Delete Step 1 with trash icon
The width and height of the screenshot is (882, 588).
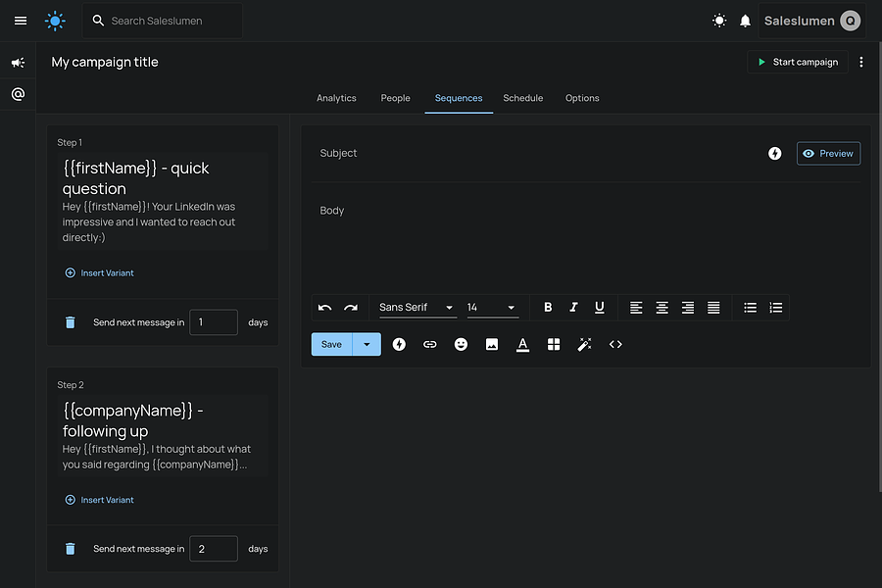tap(71, 322)
